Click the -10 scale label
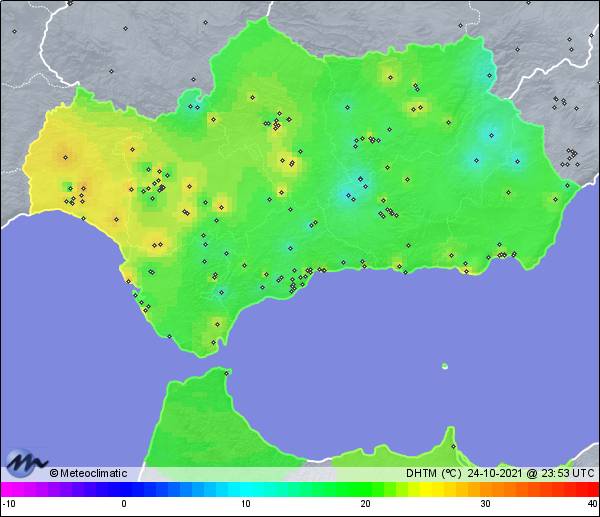Screen dimensions: 600x517 pos(9,504)
